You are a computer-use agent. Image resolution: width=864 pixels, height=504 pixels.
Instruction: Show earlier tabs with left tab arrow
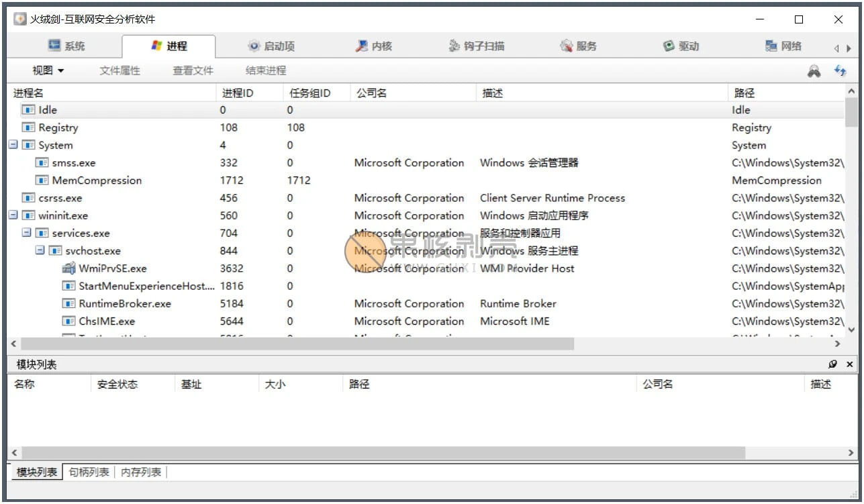click(x=836, y=48)
